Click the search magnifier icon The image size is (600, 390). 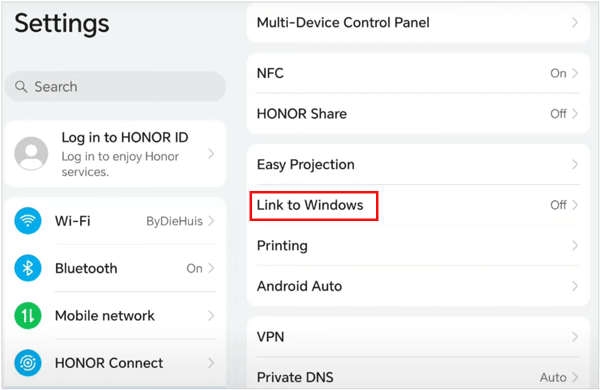[21, 87]
